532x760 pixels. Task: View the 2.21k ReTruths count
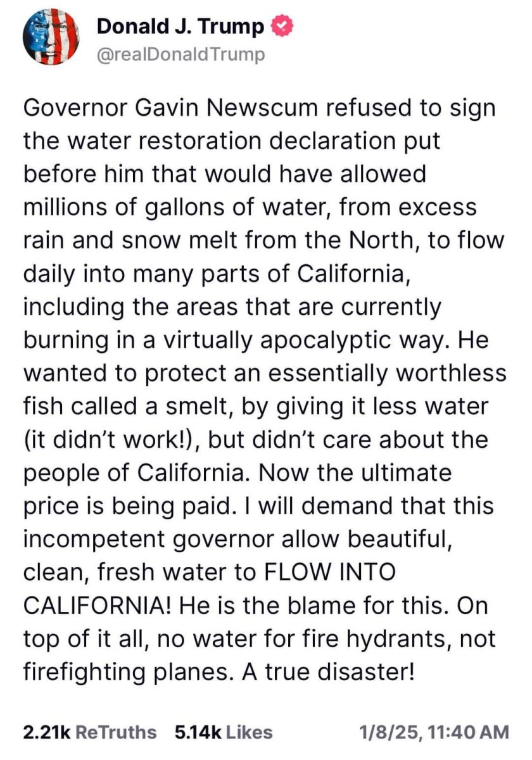click(46, 733)
